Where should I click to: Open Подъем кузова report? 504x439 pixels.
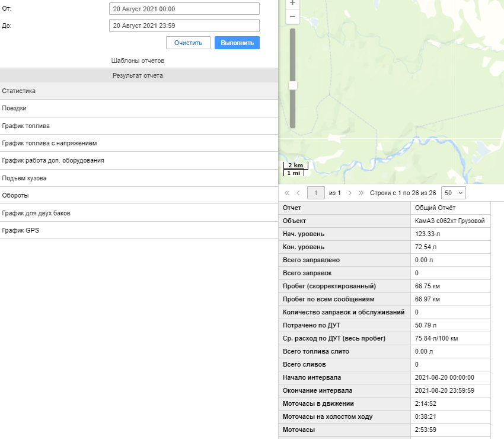pyautogui.click(x=24, y=178)
